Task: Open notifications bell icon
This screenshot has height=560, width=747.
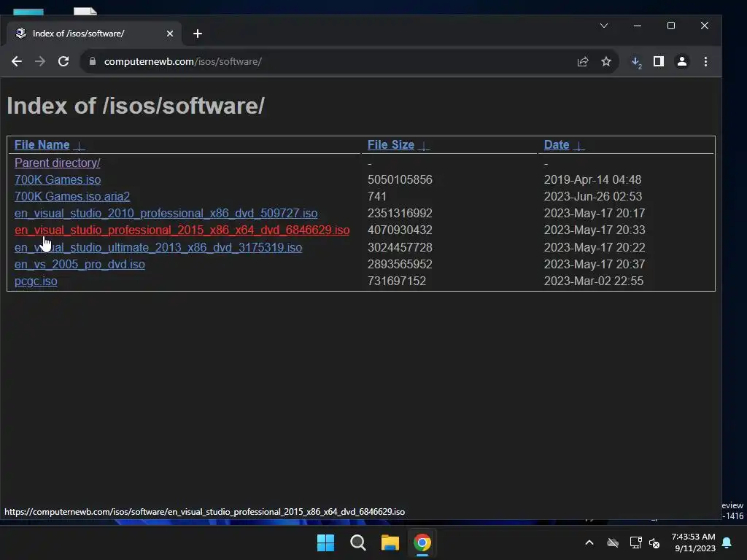Action: [x=727, y=542]
